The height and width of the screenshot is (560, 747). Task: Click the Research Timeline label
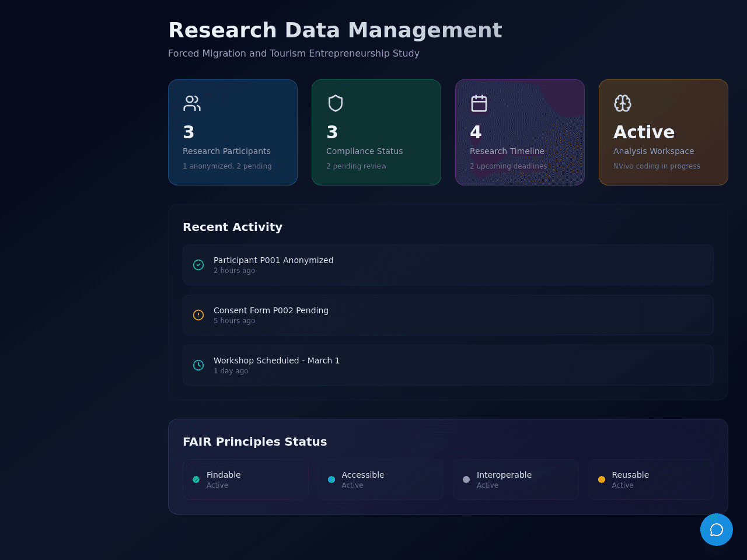click(507, 151)
